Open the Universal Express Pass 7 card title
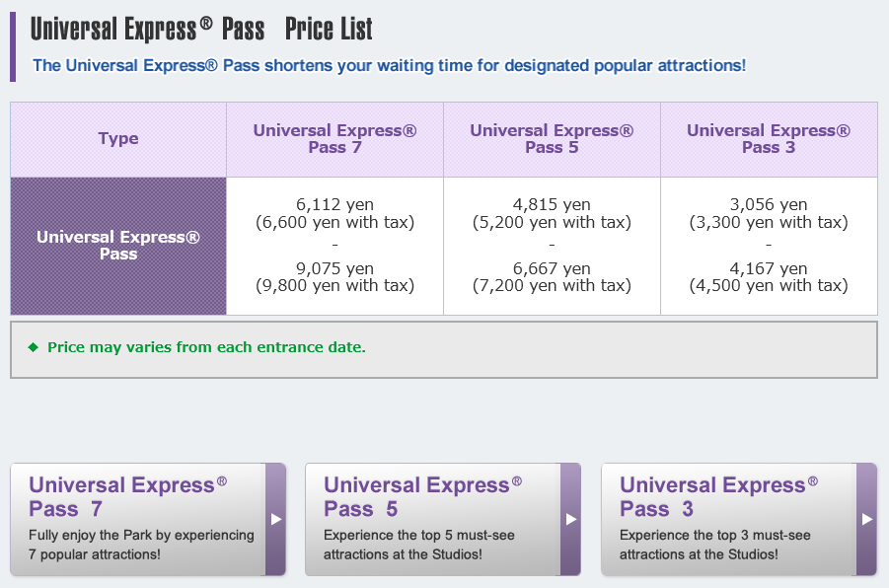Viewport: 889px width, 588px height. click(128, 496)
